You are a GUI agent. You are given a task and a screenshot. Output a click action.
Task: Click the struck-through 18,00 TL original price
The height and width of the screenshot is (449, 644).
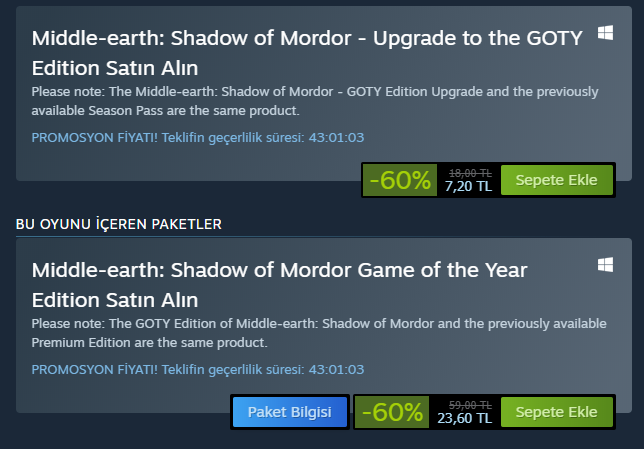pos(470,173)
